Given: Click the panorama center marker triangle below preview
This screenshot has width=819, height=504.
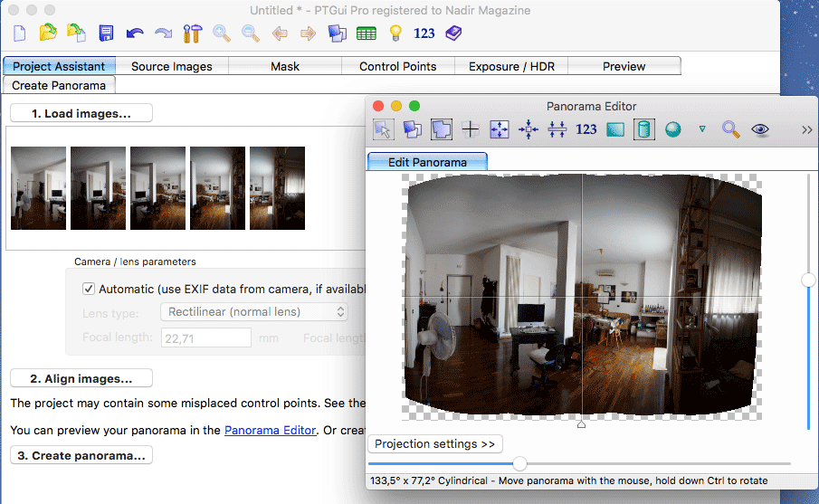Looking at the screenshot, I should (581, 424).
